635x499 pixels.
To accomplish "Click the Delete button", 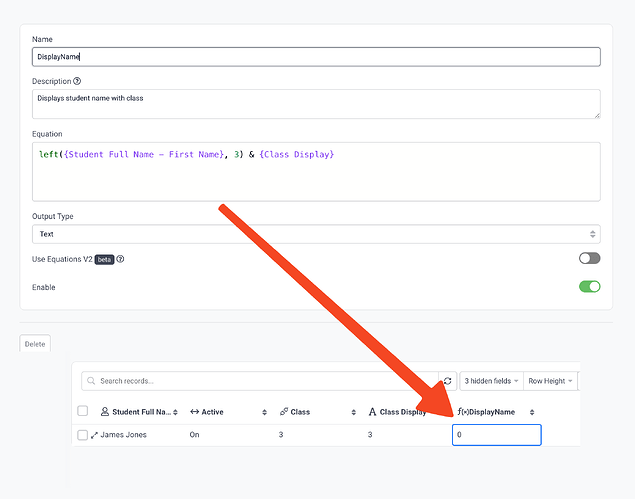I will click(x=35, y=344).
